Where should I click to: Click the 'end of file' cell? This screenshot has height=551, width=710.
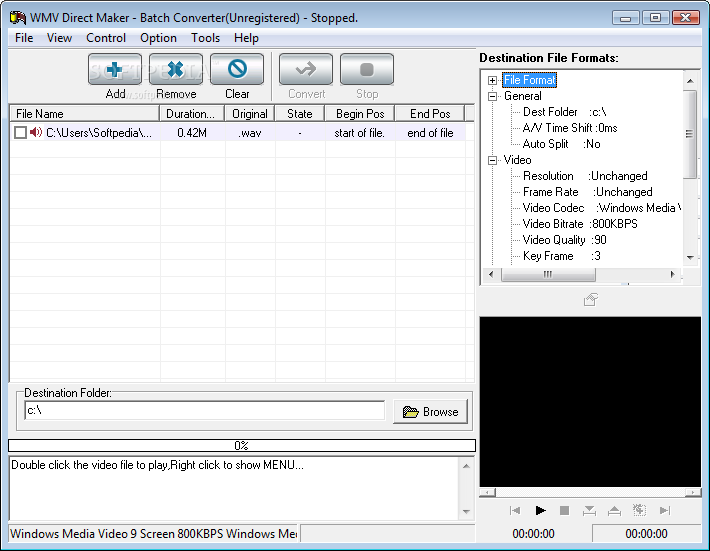(x=430, y=133)
